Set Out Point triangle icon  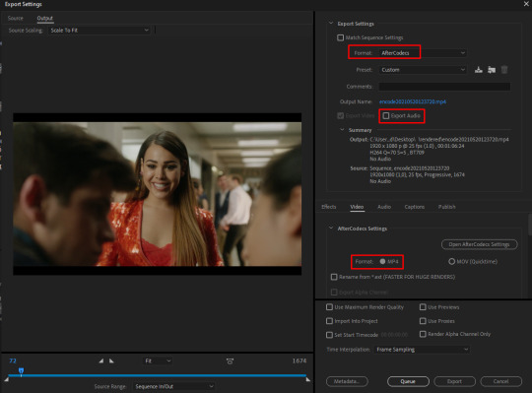click(111, 360)
